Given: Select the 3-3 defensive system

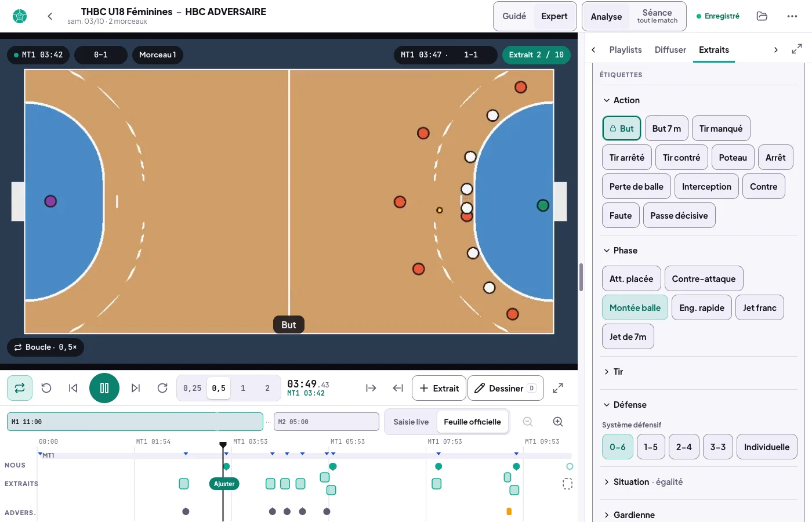Looking at the screenshot, I should (718, 447).
